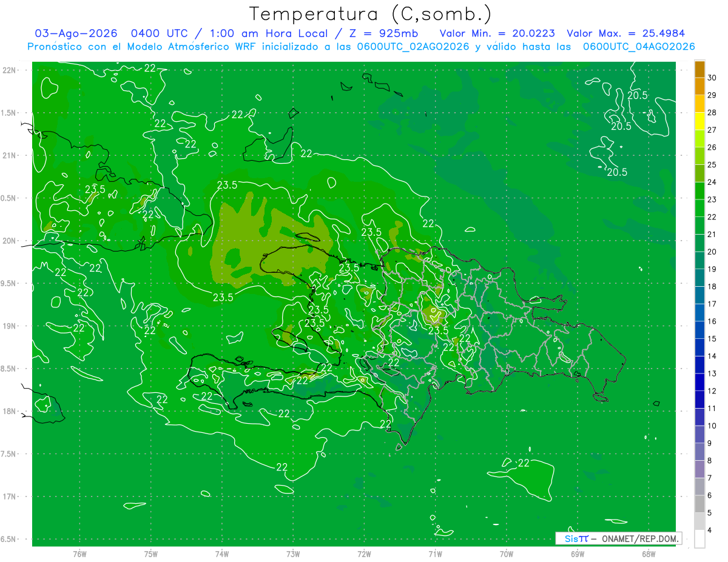
Task: Click the "19N" latitude axis label
Action: [x=10, y=326]
